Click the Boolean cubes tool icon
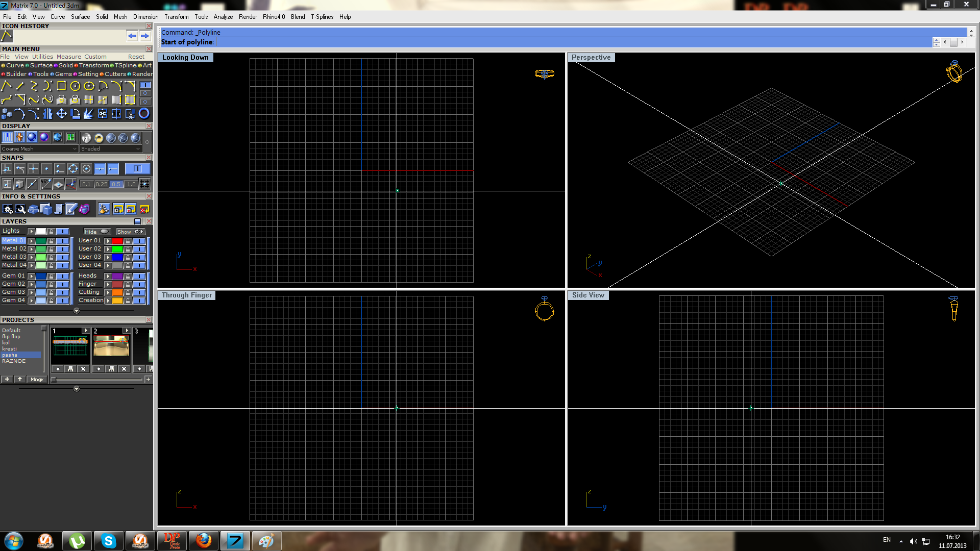 [x=6, y=113]
